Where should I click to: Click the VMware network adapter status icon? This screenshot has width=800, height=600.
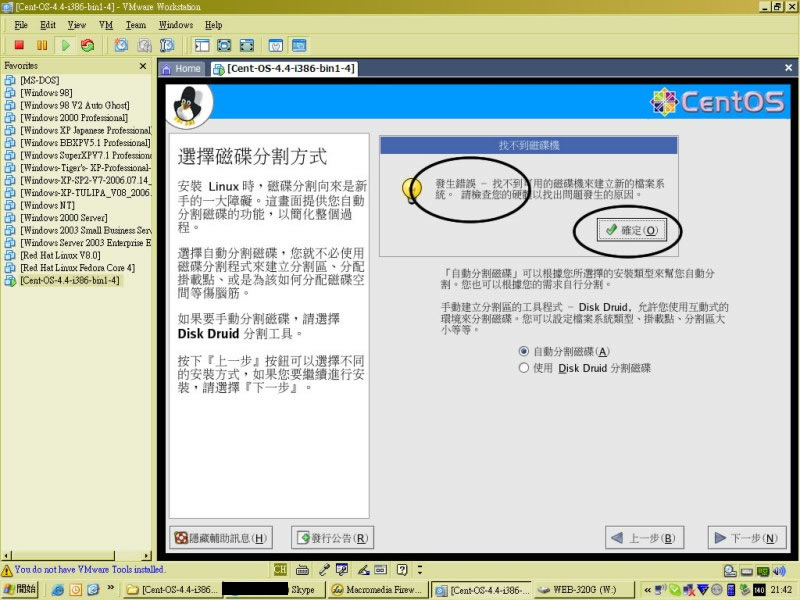763,571
